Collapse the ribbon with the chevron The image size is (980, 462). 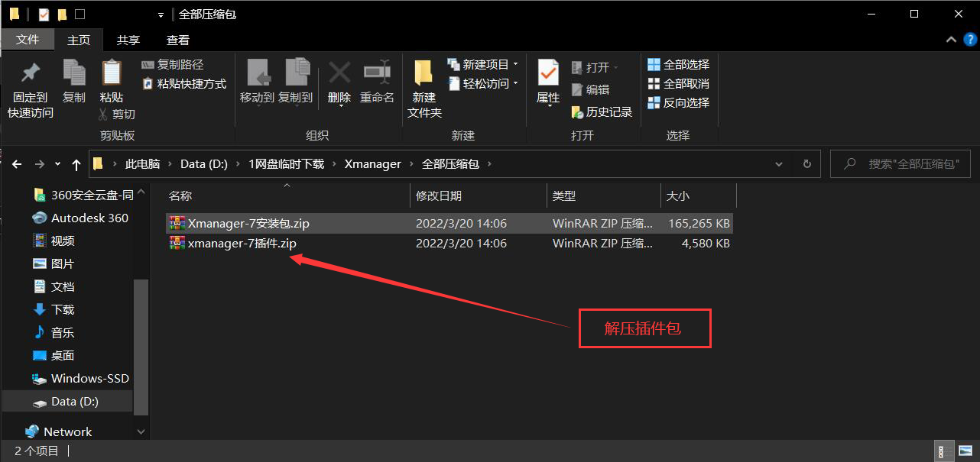(x=950, y=40)
